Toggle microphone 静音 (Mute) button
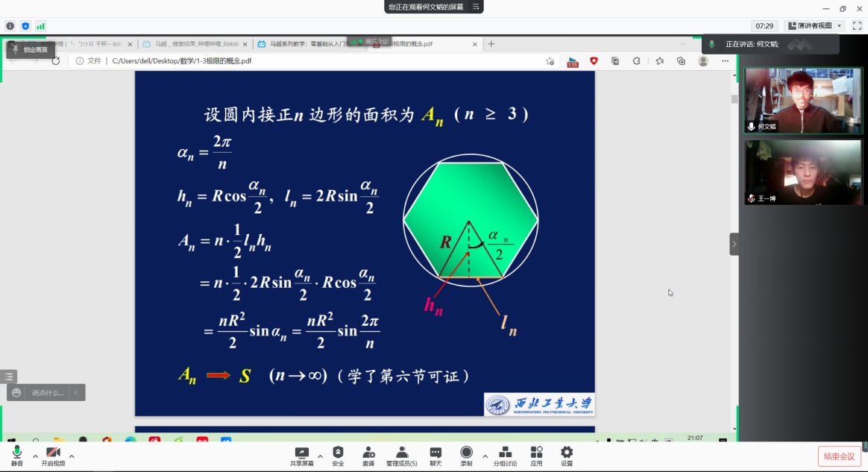Image resolution: width=868 pixels, height=472 pixels. pos(16,456)
